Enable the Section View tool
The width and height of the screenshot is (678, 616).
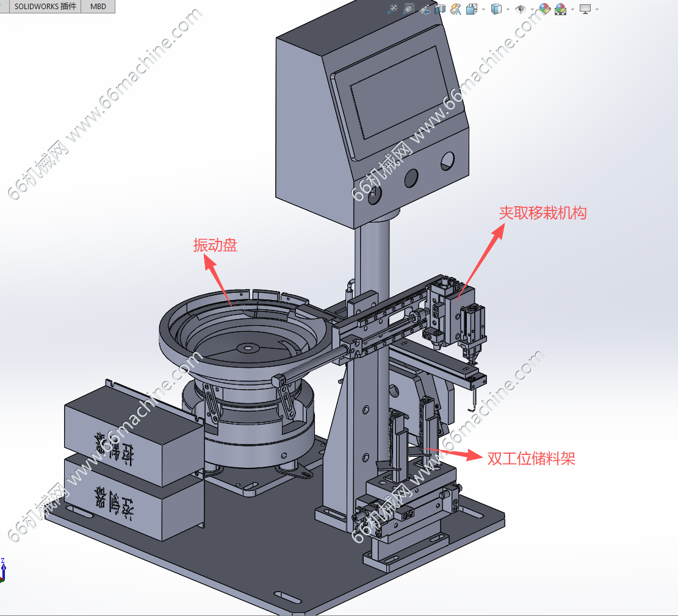click(440, 9)
